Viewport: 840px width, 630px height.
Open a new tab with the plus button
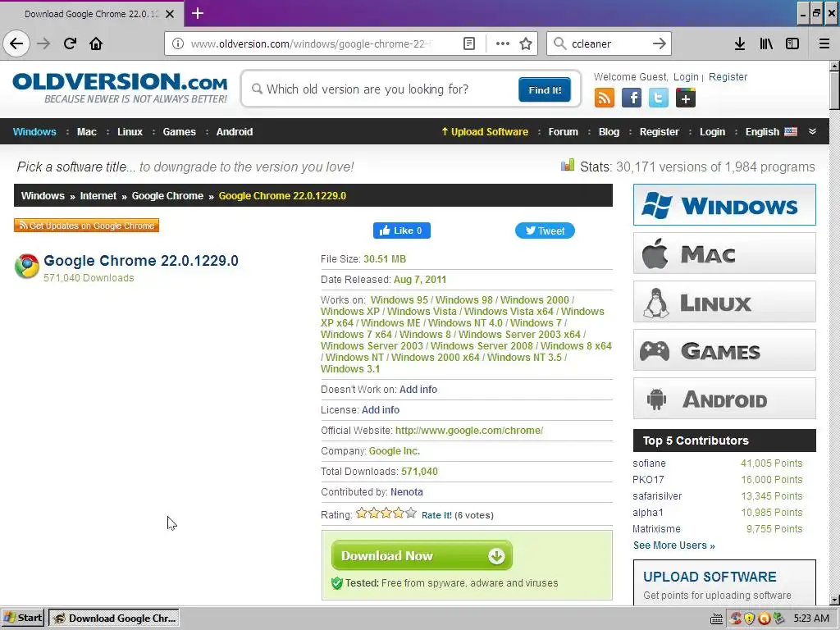tap(197, 13)
